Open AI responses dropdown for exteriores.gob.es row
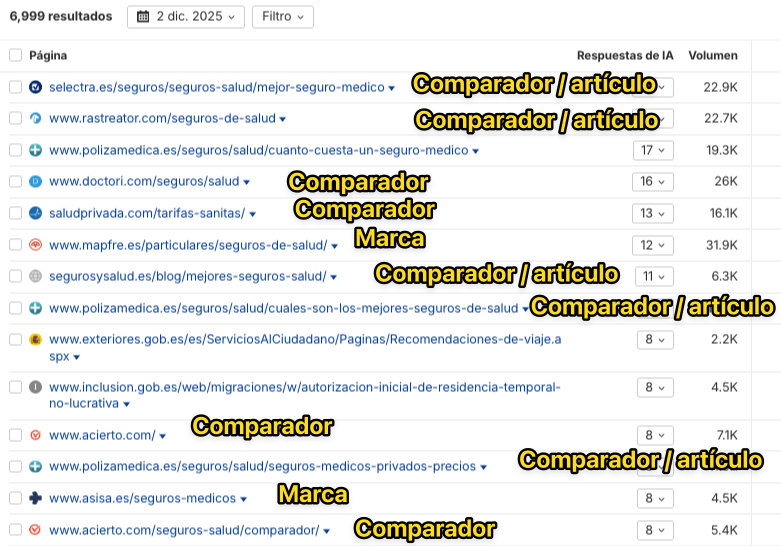Screen dimensions: 781x546 [x=655, y=340]
